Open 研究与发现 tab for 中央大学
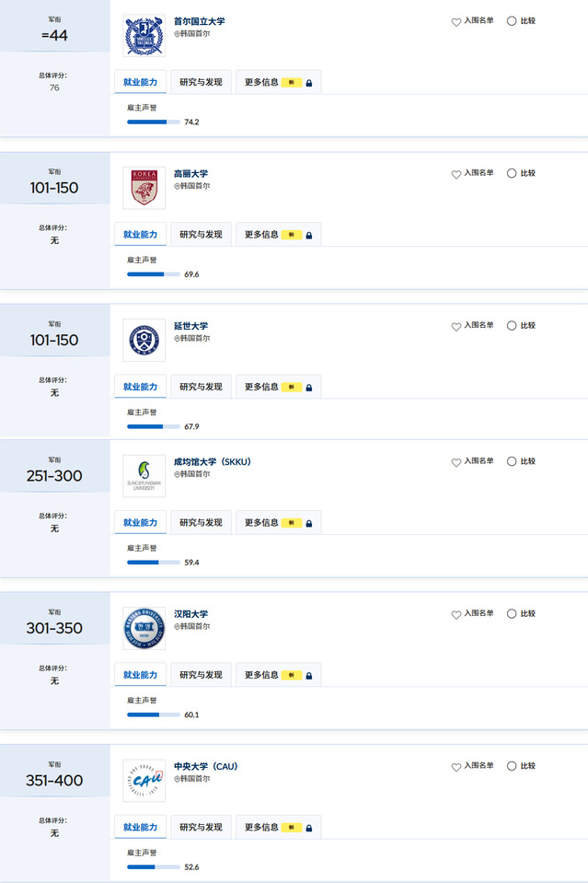Viewport: 588px width, 883px height. 201,827
